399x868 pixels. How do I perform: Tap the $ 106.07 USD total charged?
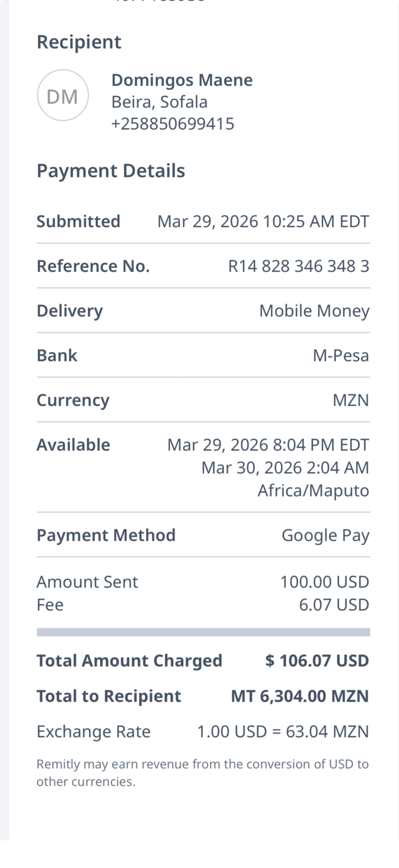(x=317, y=661)
